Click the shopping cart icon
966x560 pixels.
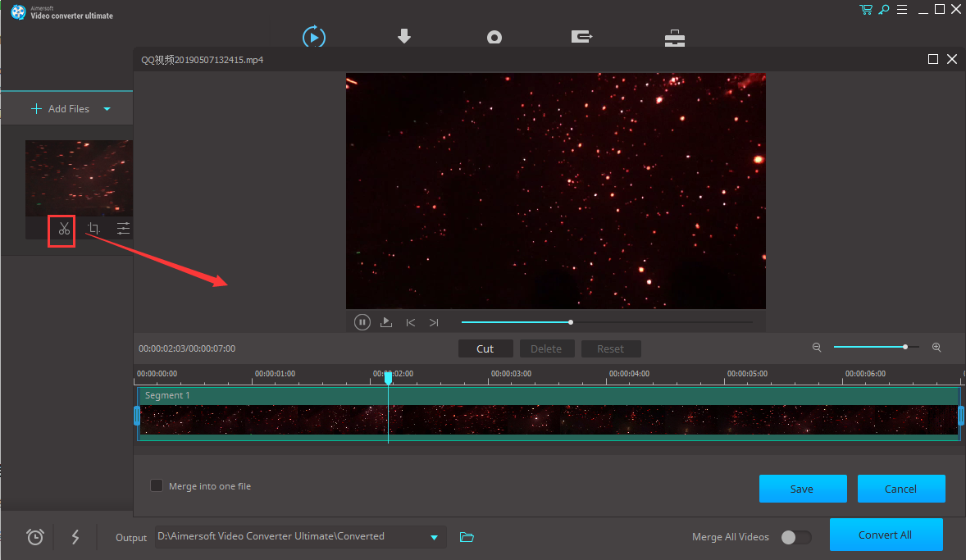866,9
